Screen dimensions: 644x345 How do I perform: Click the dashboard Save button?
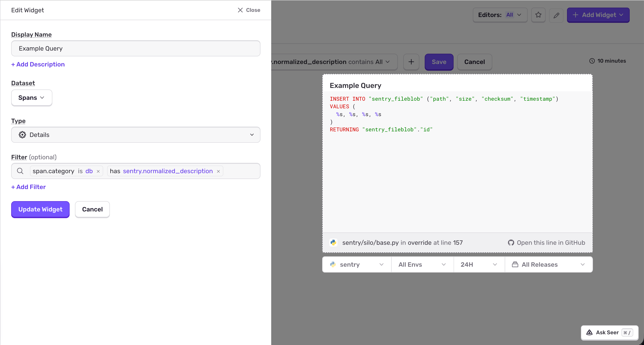pyautogui.click(x=439, y=62)
